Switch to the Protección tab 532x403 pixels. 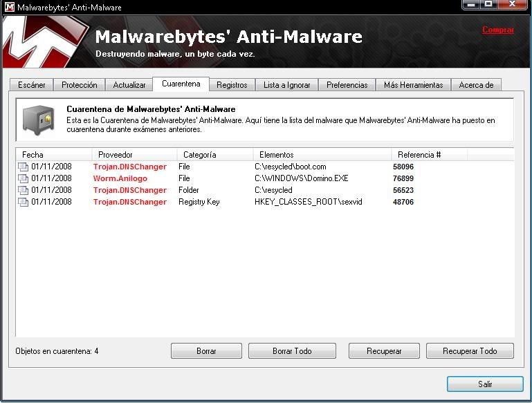80,85
